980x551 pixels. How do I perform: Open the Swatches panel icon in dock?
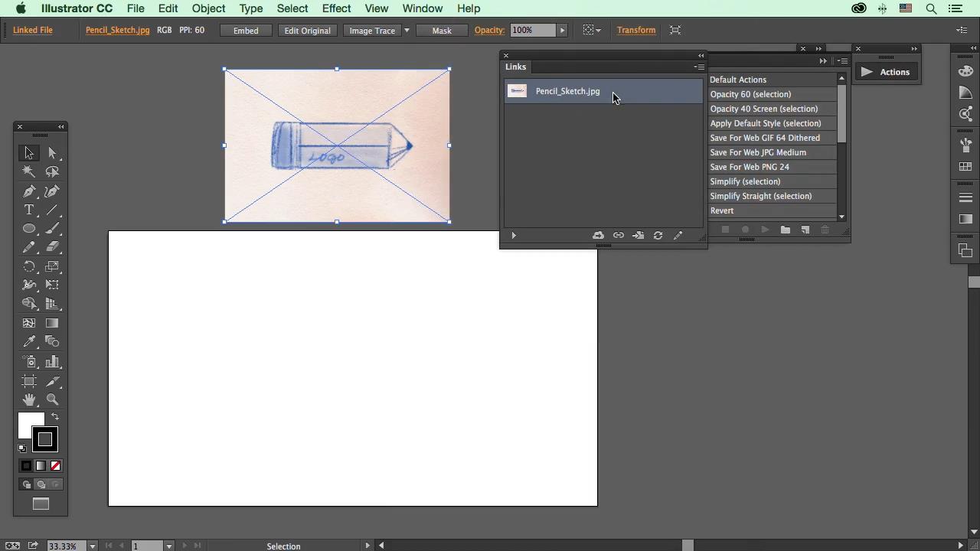pos(965,167)
